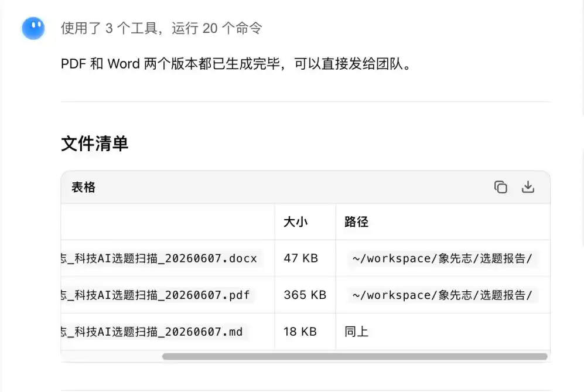
Task: Click the 47 KB size cell
Action: click(301, 258)
